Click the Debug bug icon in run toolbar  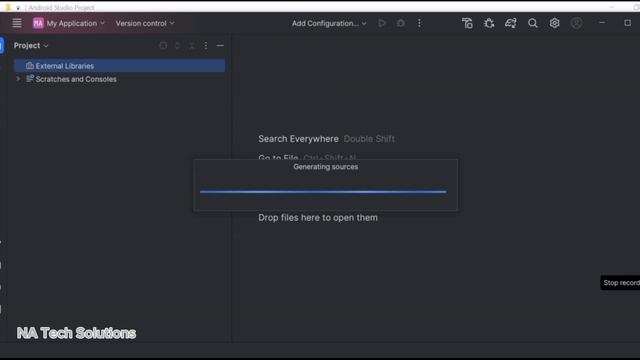(401, 23)
